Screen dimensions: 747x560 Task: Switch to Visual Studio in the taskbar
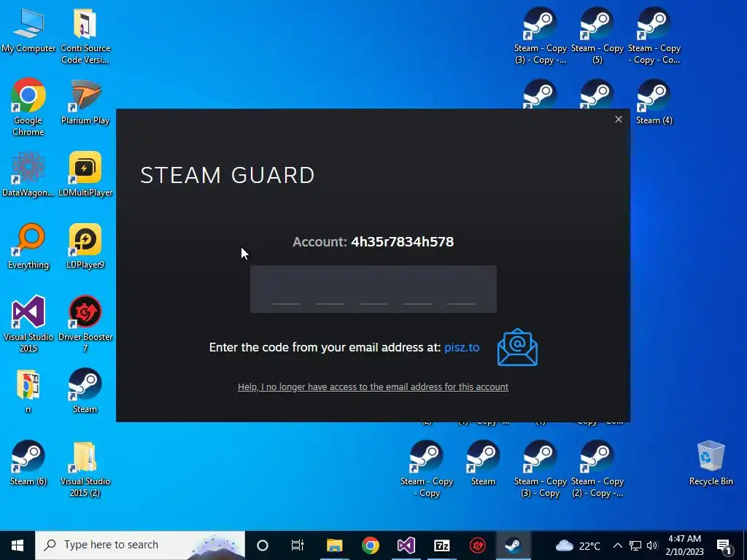(406, 545)
